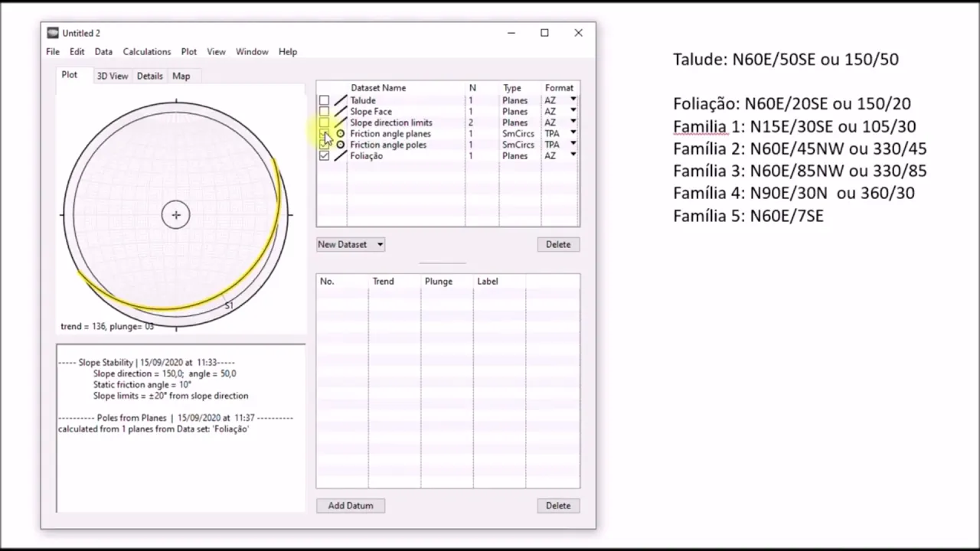Open the View menu

(216, 52)
